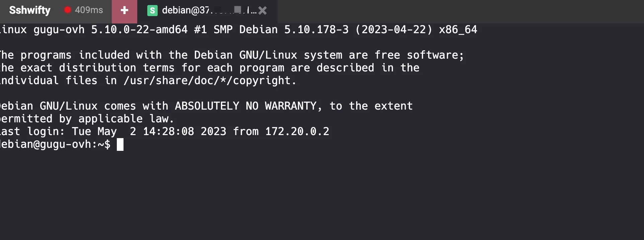Click the (2023-04-22) build date text
The height and width of the screenshot is (240, 644).
394,30
